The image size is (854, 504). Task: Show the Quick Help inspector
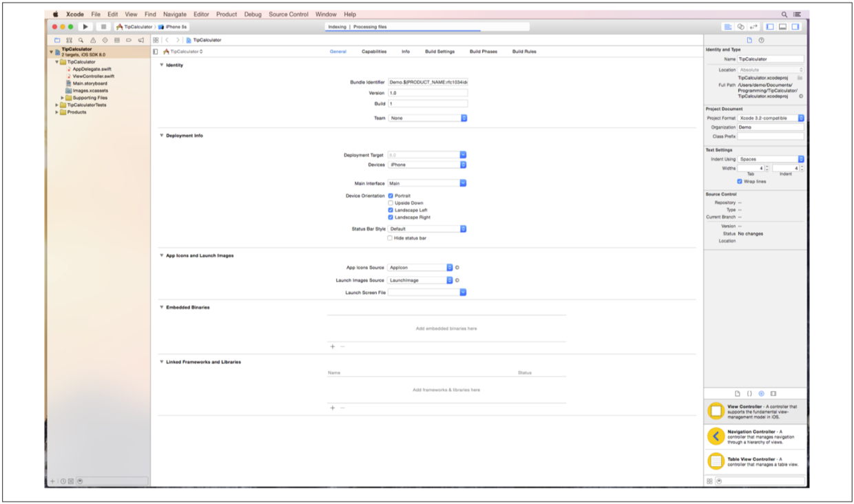(x=761, y=40)
